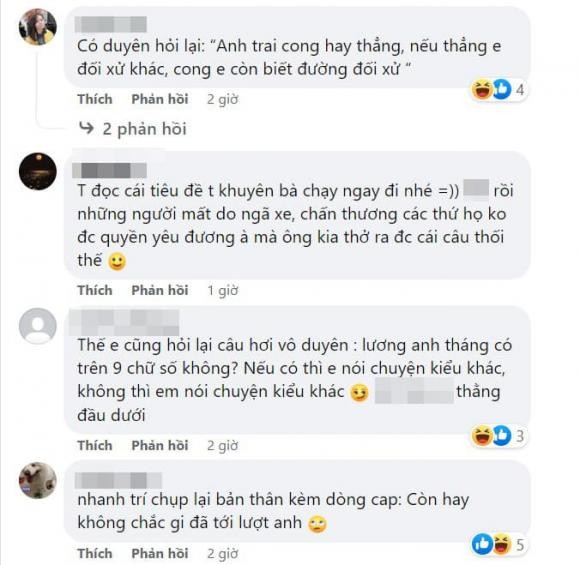The width and height of the screenshot is (580, 565).
Task: Open the dark night-sky profile avatar
Action: [38, 171]
